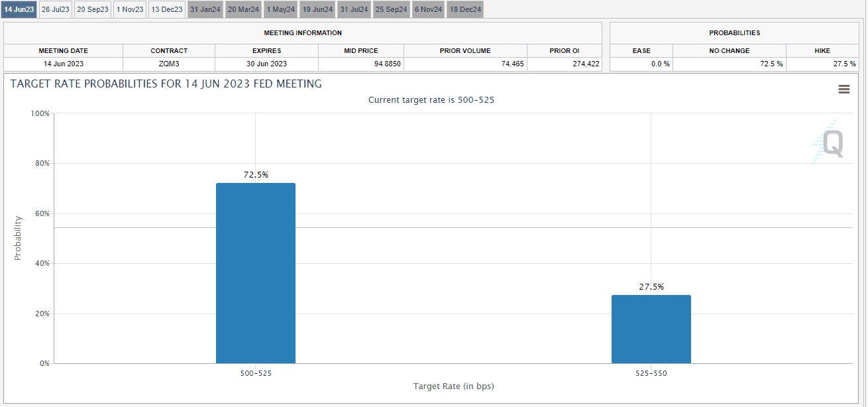View the 19 Jun24 meeting tab
The width and height of the screenshot is (868, 407).
(317, 9)
